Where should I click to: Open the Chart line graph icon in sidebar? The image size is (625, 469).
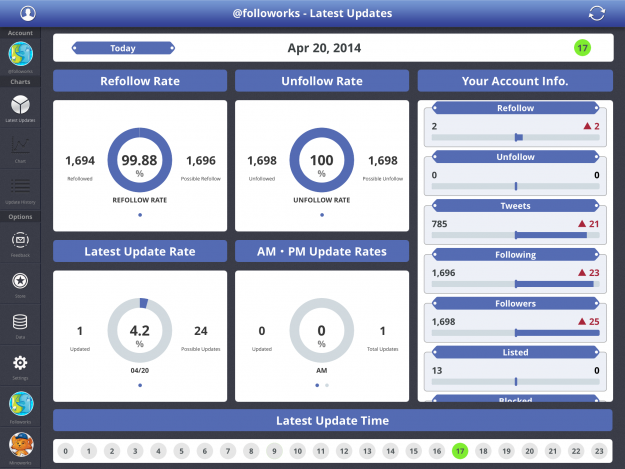20,146
